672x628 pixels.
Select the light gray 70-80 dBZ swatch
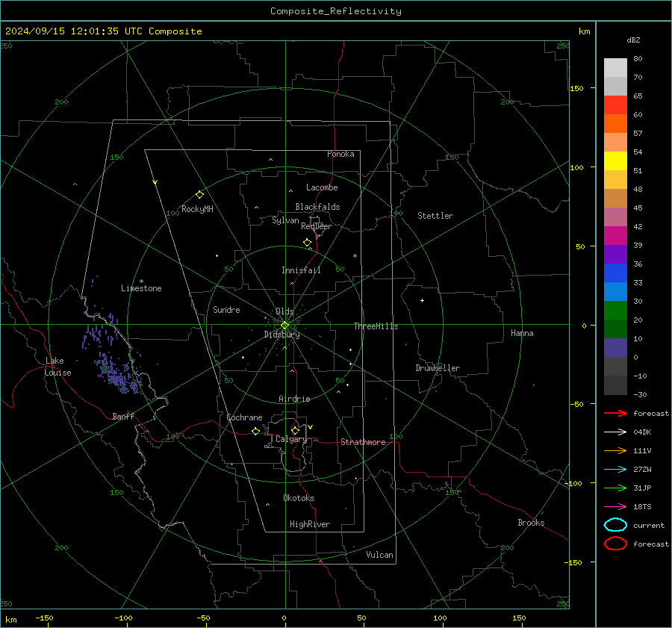click(615, 67)
